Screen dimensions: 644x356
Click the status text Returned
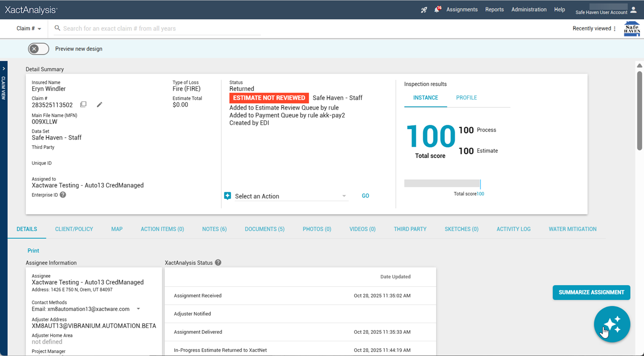tap(242, 89)
